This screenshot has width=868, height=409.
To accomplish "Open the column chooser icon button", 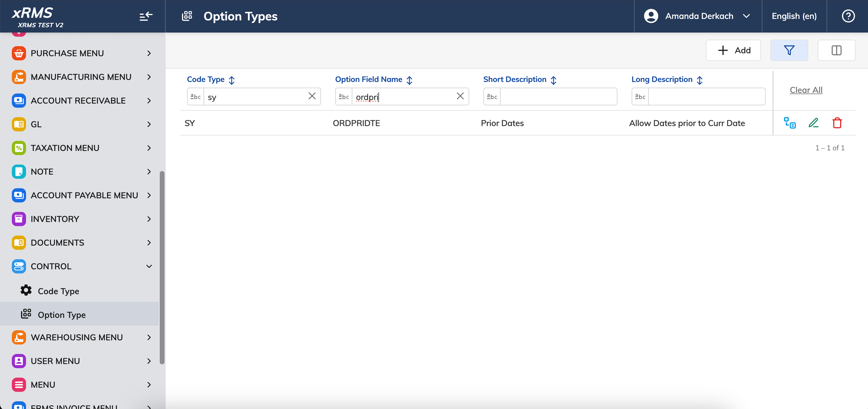I will (x=836, y=50).
